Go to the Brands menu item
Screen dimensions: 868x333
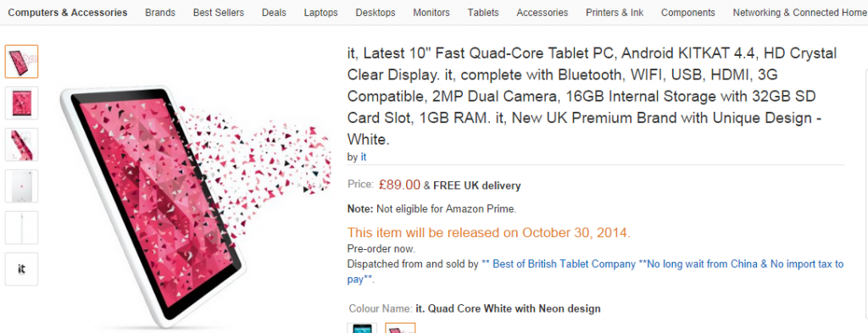(160, 12)
